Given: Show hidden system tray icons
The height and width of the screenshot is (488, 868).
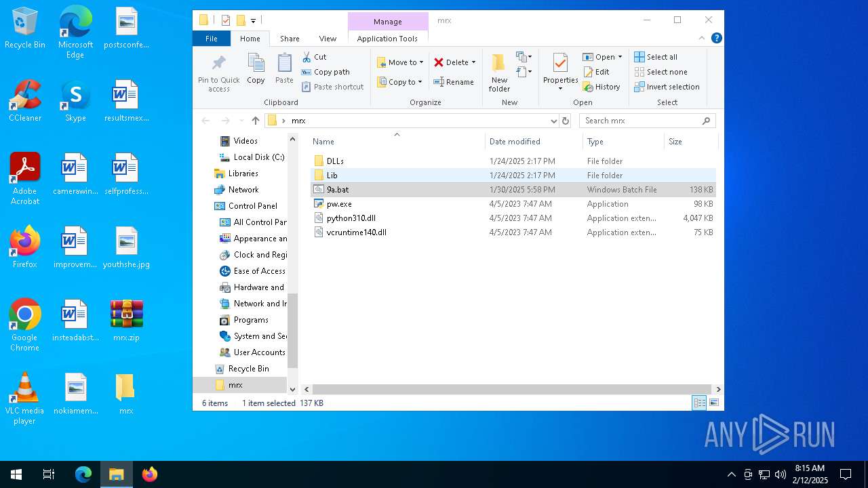Looking at the screenshot, I should (731, 474).
